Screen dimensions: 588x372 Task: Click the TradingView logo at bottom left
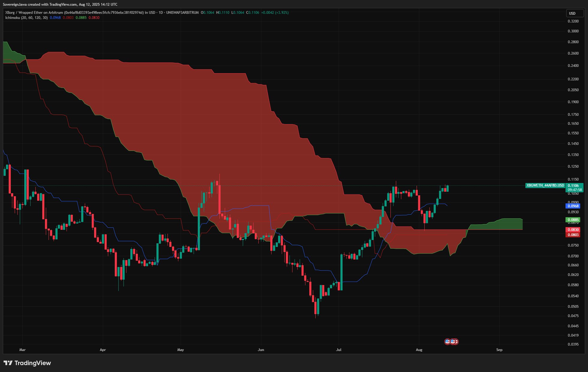point(27,363)
